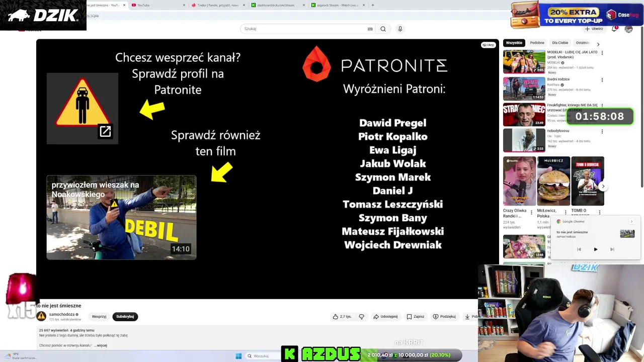Open the Freakfighter video thumbnail
The width and height of the screenshot is (644, 362).
[524, 115]
